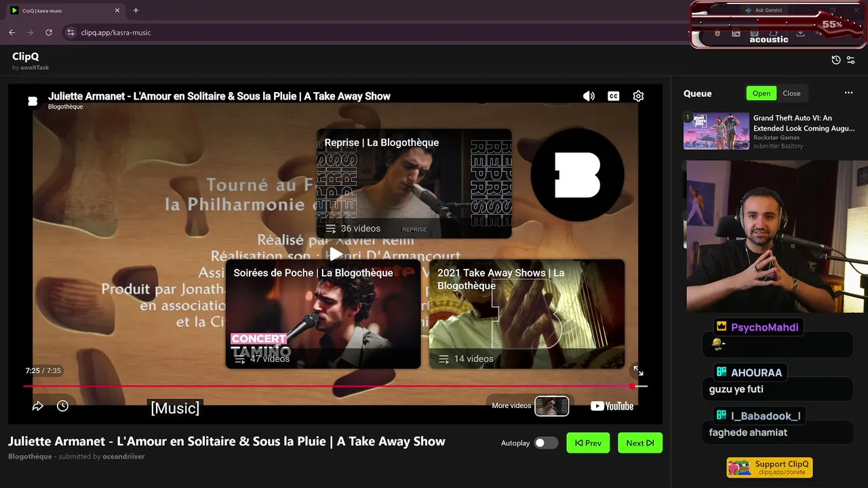Toggle the Autoplay switch

(x=546, y=443)
